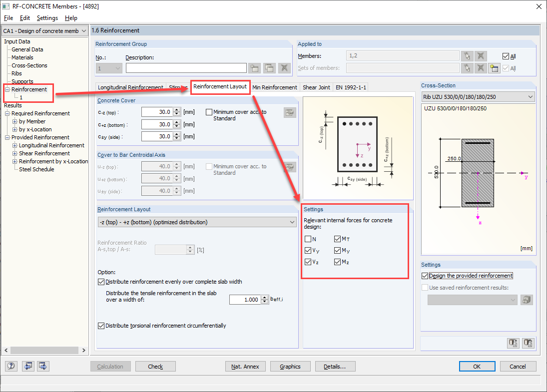
Task: Increase the c-z (top) cover value
Action: click(177, 110)
